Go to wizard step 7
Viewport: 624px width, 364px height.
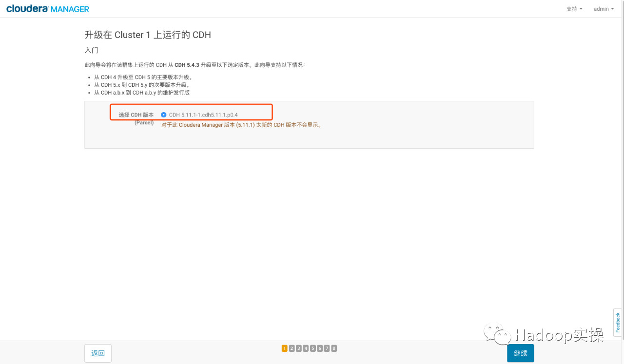(327, 348)
